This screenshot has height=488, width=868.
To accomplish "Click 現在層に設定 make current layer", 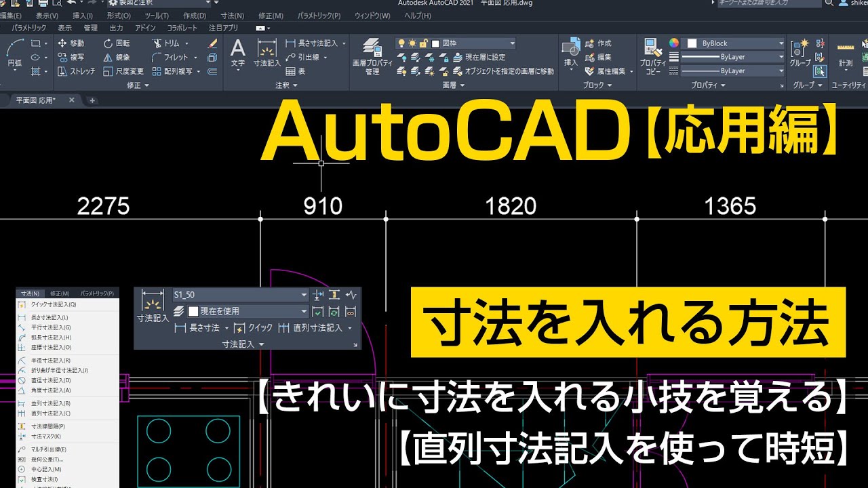I will [480, 58].
